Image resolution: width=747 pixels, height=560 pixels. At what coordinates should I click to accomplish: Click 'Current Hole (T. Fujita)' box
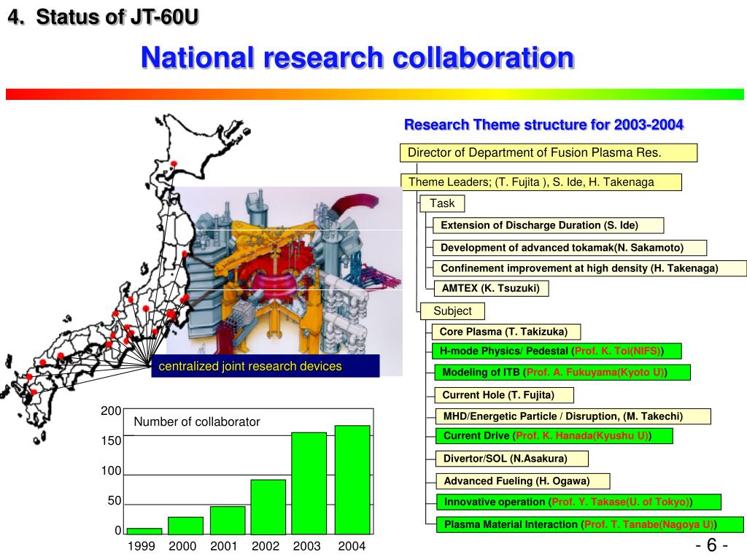[x=504, y=394]
